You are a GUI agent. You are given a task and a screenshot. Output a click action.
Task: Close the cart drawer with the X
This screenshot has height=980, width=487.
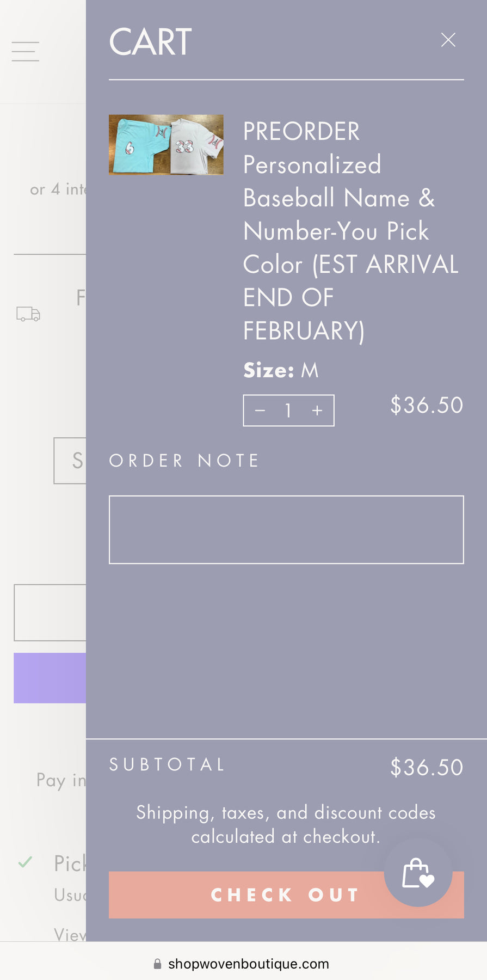tap(448, 40)
